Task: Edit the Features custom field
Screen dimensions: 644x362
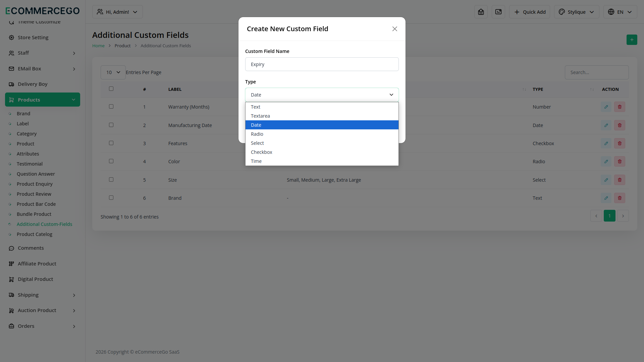Action: tap(606, 143)
